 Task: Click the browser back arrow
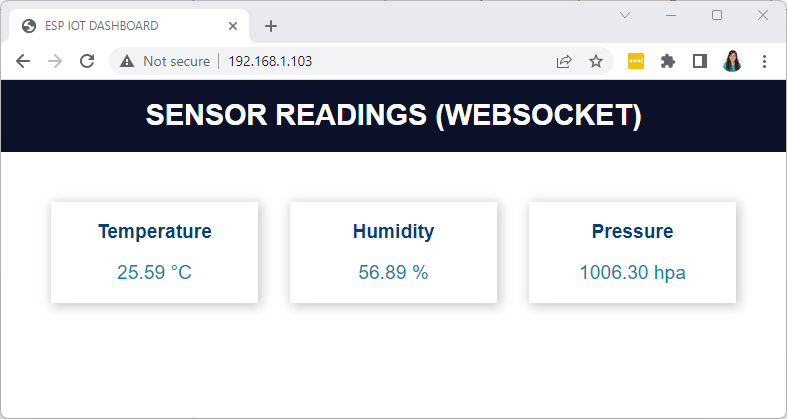pos(23,61)
